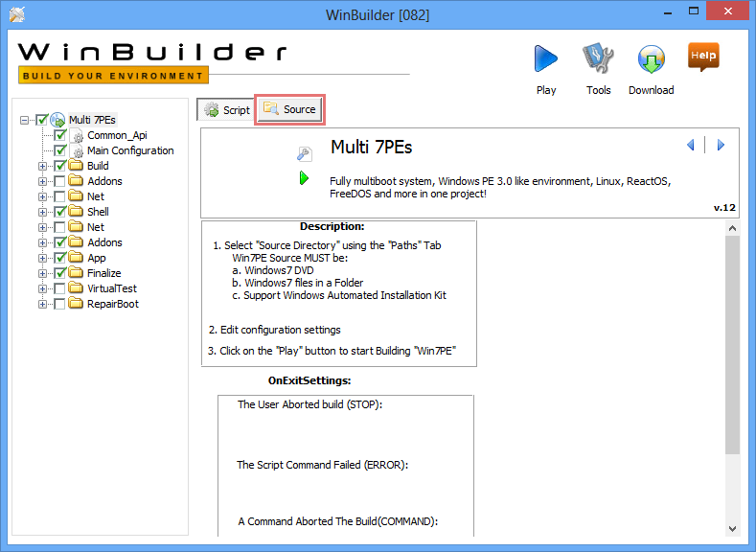Click the Multi 7PEs project disc icon
756x552 pixels.
click(57, 120)
